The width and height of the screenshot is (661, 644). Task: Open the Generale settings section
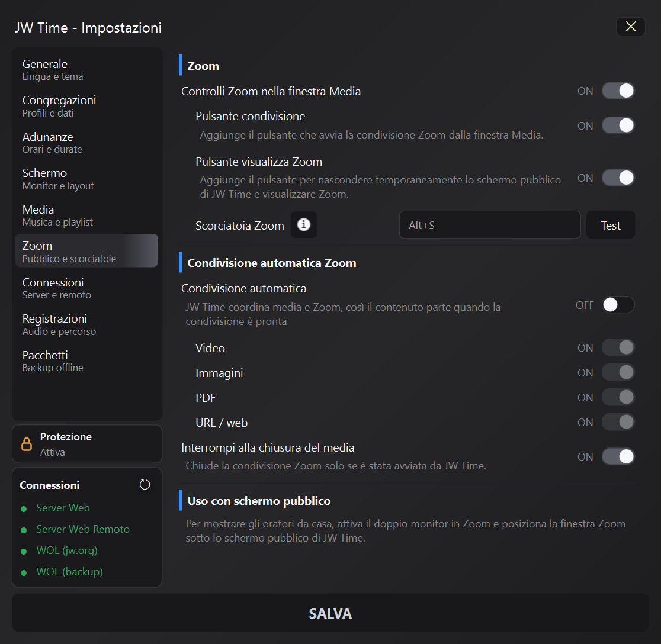(x=87, y=70)
